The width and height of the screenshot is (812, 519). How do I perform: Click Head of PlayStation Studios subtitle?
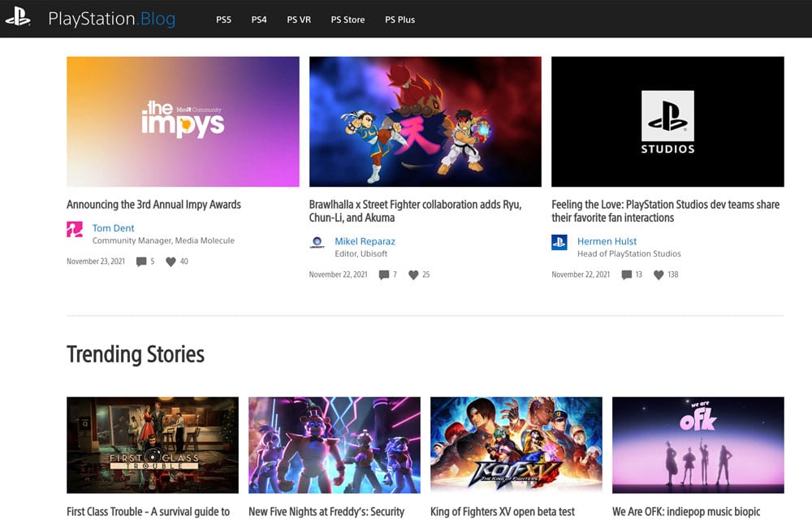[x=629, y=253]
